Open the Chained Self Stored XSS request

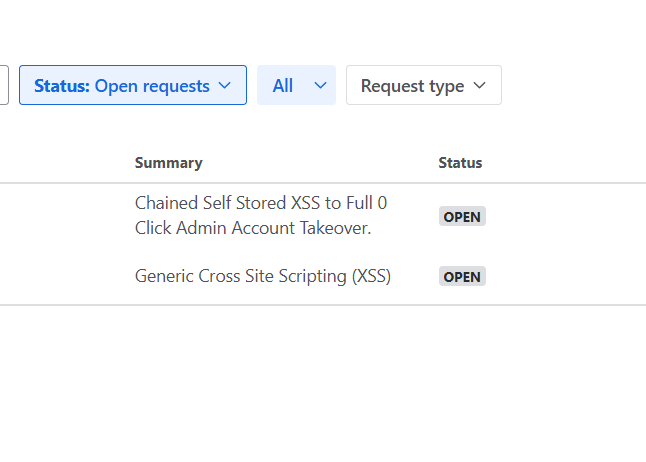(x=260, y=203)
